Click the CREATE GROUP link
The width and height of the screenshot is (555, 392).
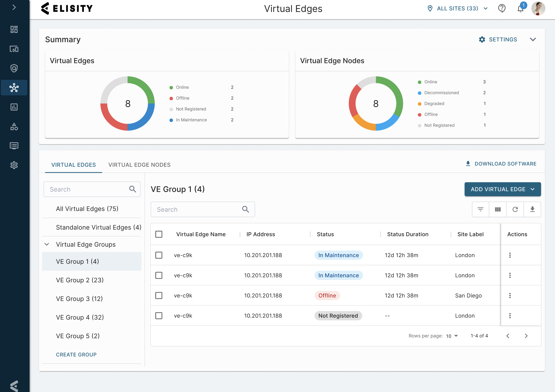point(76,355)
